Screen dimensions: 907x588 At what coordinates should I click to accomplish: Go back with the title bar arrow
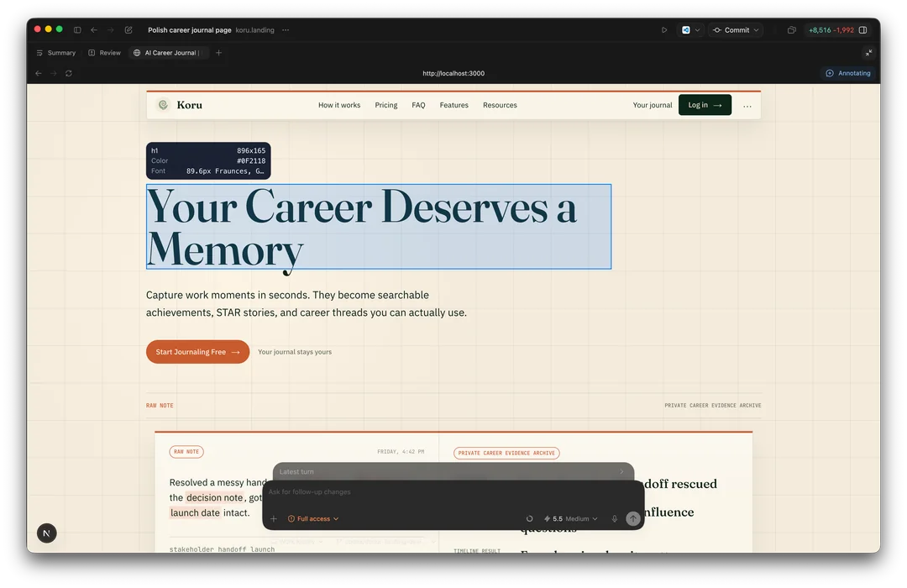(x=94, y=30)
